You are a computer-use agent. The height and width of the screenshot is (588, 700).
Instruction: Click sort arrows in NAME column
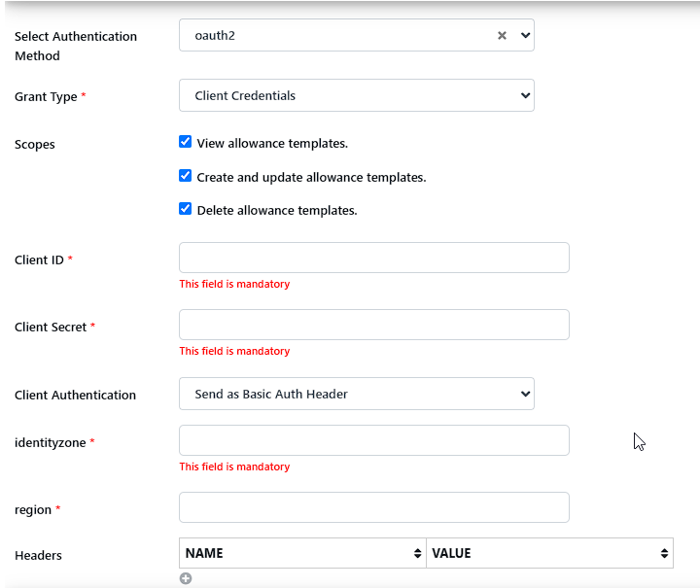[x=417, y=553]
